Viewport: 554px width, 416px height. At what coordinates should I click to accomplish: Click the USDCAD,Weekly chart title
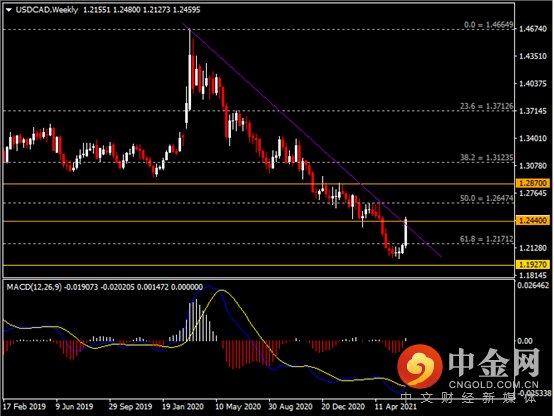[x=47, y=10]
